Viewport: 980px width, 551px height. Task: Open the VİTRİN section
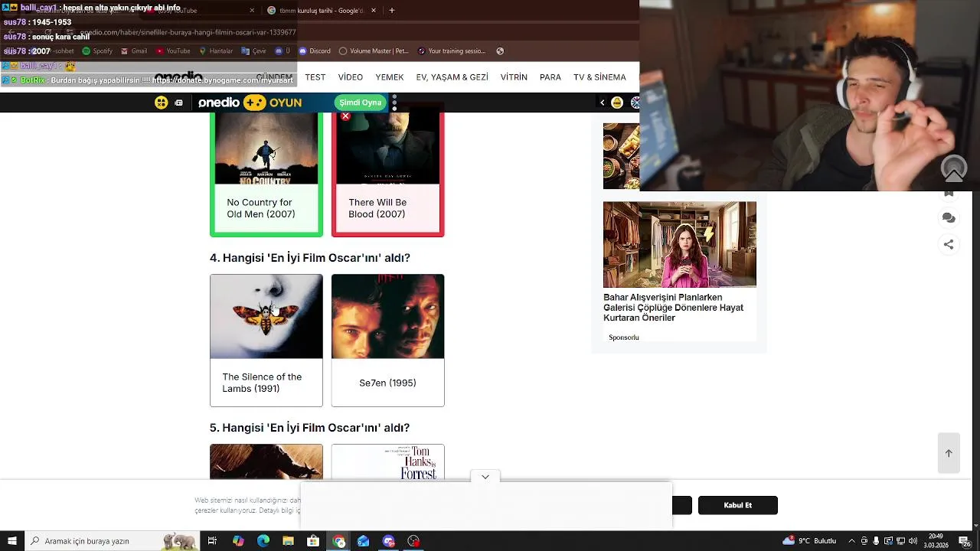click(514, 77)
